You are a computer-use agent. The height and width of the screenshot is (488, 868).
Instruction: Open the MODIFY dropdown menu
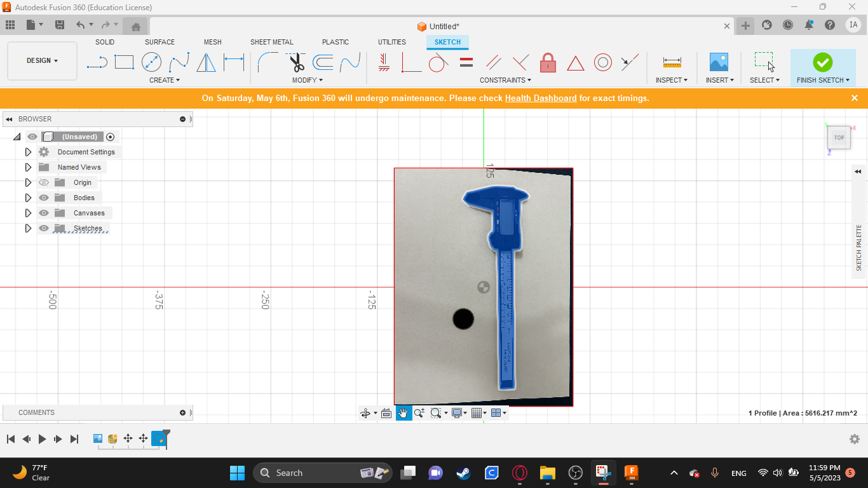coord(308,80)
